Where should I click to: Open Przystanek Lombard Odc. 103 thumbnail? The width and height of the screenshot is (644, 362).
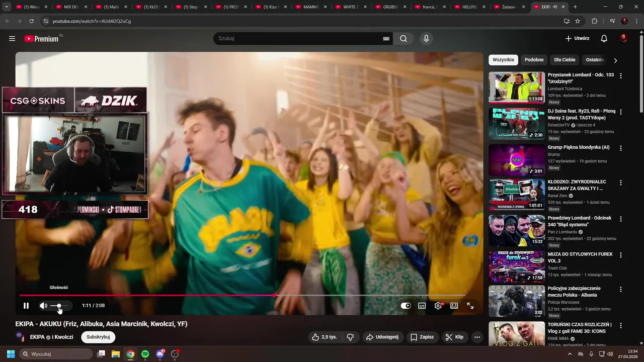tap(517, 87)
